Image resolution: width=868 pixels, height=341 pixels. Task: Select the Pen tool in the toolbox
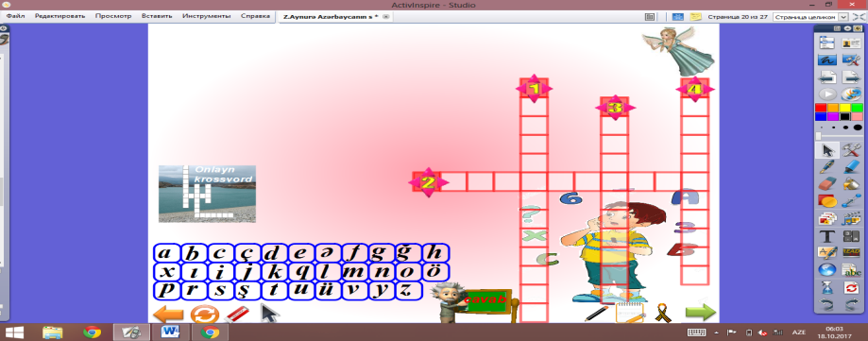pos(827,166)
